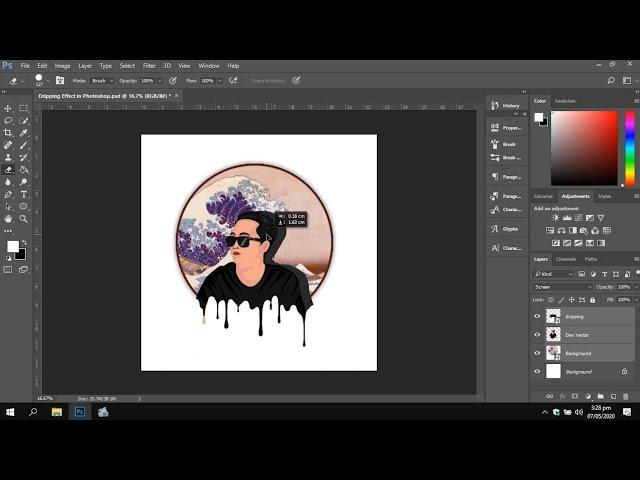Switch to the Swatches tab
The image size is (640, 480).
(565, 101)
